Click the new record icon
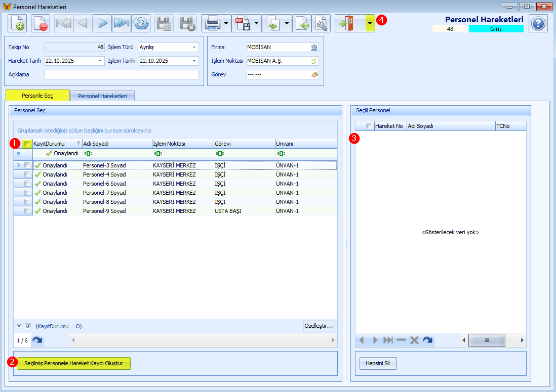 pos(17,23)
